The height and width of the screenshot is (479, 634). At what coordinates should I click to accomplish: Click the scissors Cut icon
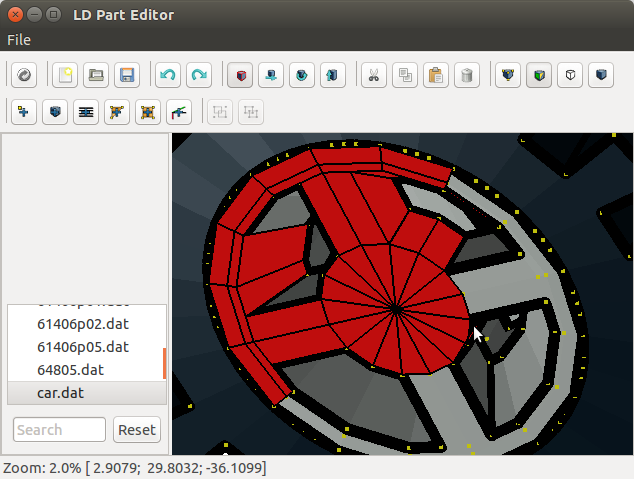click(x=373, y=75)
